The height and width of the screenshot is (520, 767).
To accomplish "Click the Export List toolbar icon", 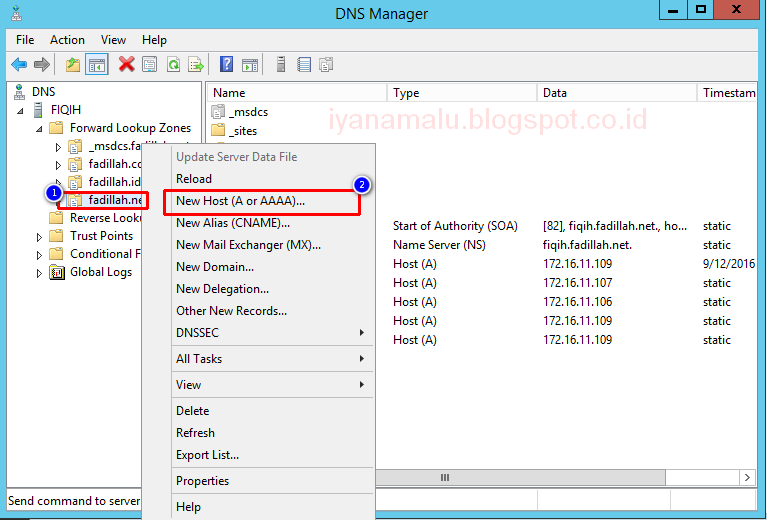I will click(x=196, y=64).
